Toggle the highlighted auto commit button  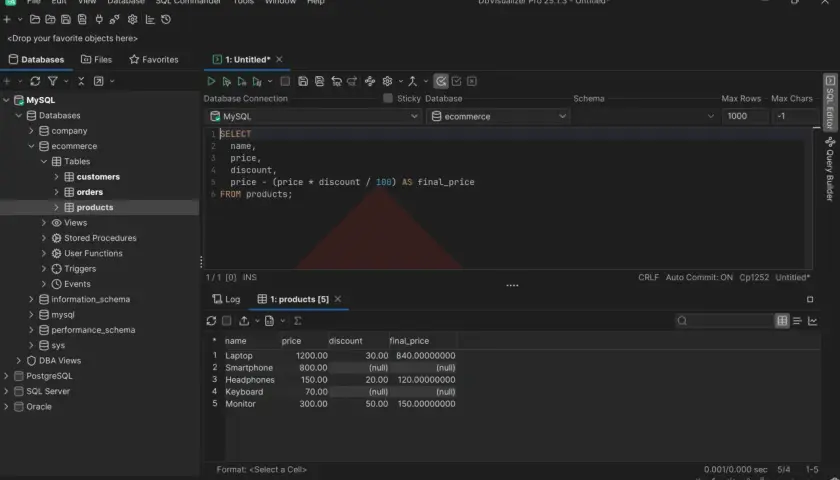(x=441, y=81)
